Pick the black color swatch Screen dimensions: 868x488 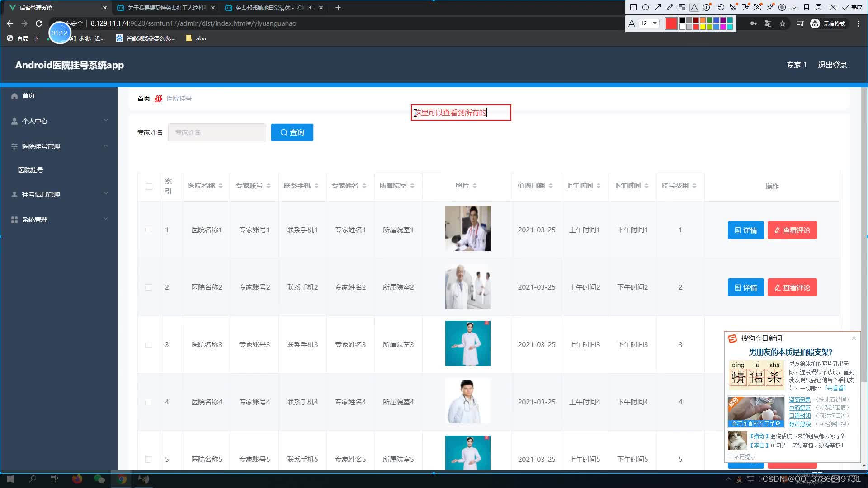[x=683, y=20]
